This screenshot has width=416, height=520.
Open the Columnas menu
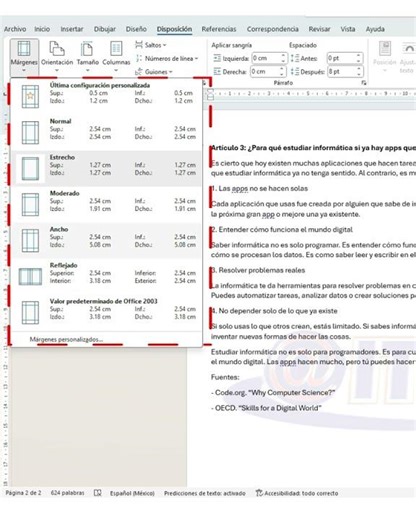[x=116, y=56]
